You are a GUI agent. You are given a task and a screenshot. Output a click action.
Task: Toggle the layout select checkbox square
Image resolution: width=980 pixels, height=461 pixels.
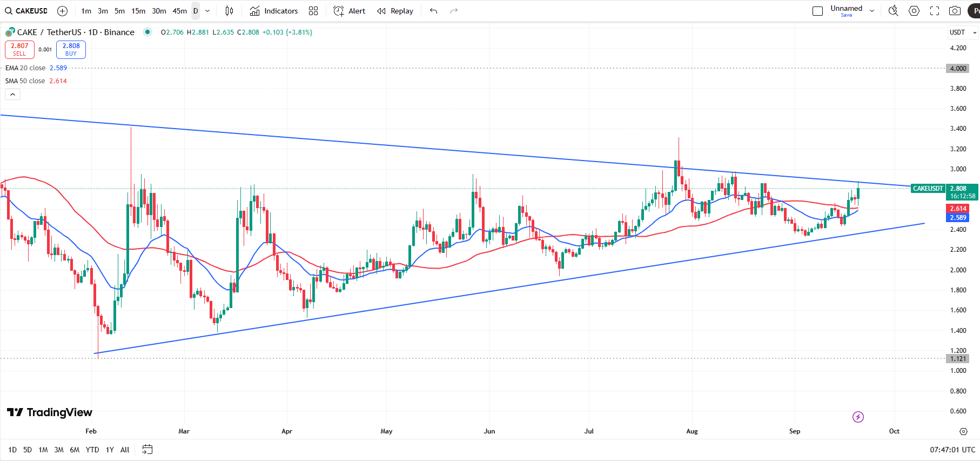[817, 11]
